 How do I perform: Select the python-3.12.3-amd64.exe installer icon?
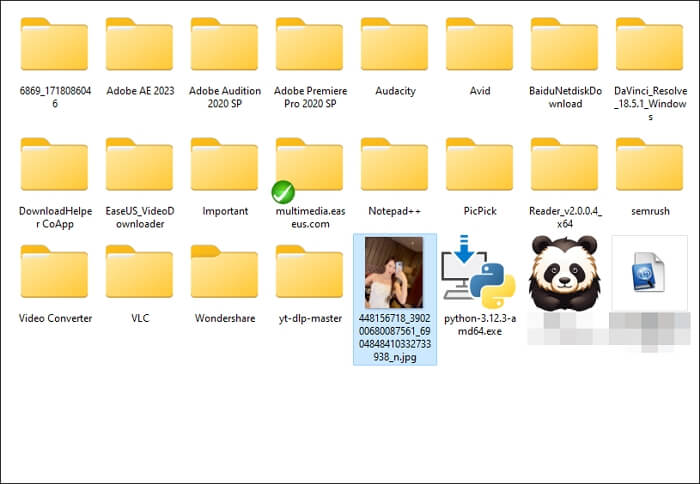(479, 272)
